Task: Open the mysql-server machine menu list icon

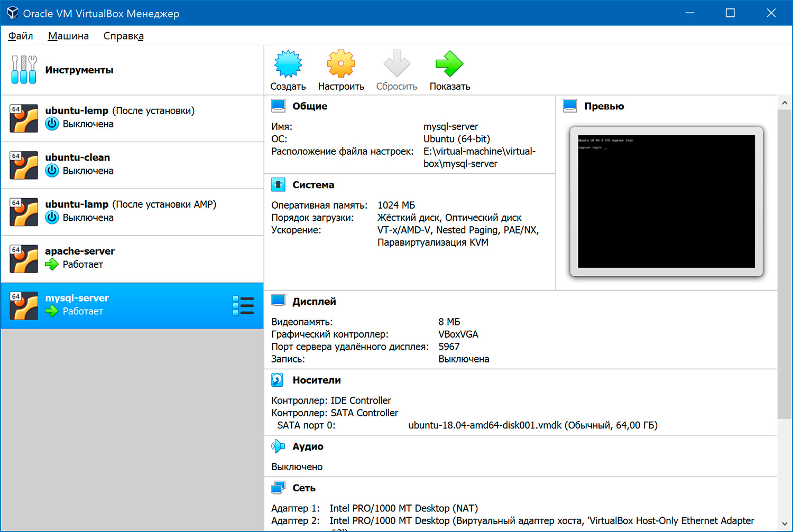Action: point(243,306)
